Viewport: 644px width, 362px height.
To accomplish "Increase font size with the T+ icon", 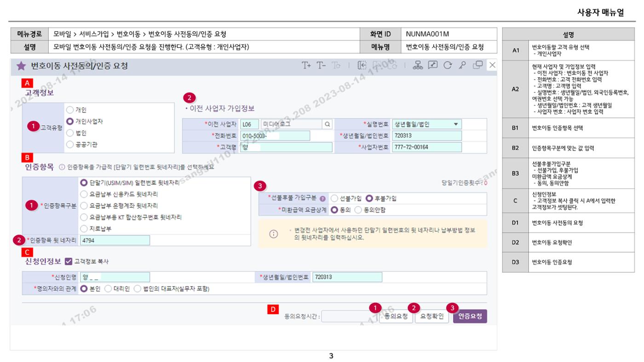I will [306, 65].
